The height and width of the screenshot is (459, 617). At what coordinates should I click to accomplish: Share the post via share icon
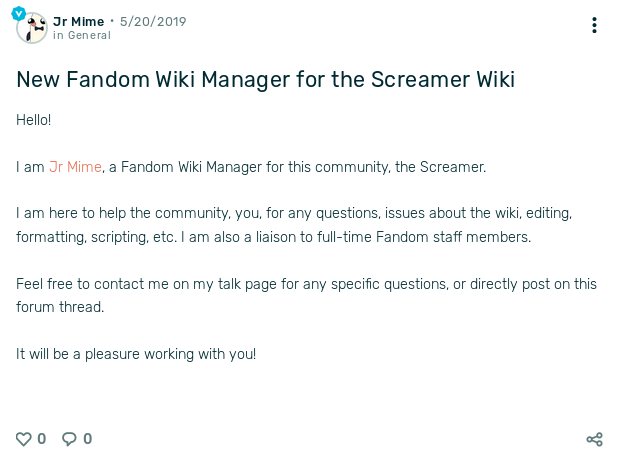pyautogui.click(x=594, y=439)
